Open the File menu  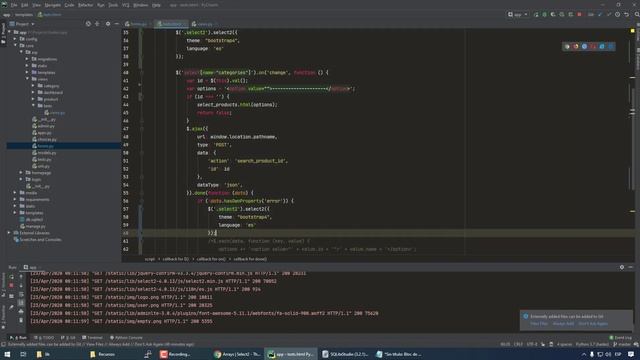click(14, 5)
